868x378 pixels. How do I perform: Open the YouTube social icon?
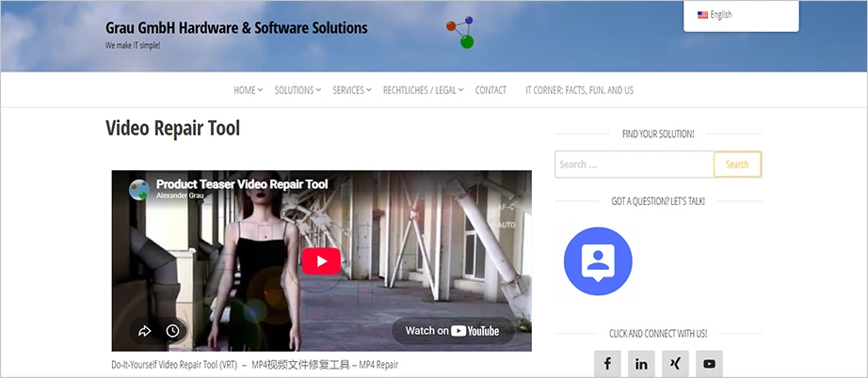pyautogui.click(x=709, y=364)
